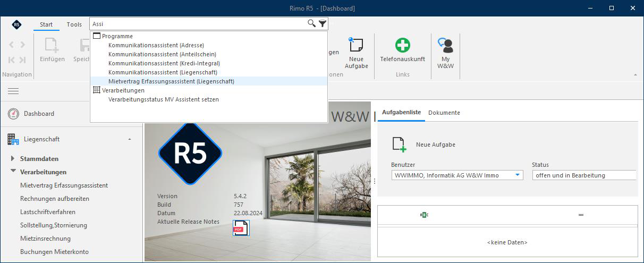Viewport: 644px width, 263px height.
Task: Open Mietvertrag Erfassungsassistent in sidebar
Action: [64, 185]
